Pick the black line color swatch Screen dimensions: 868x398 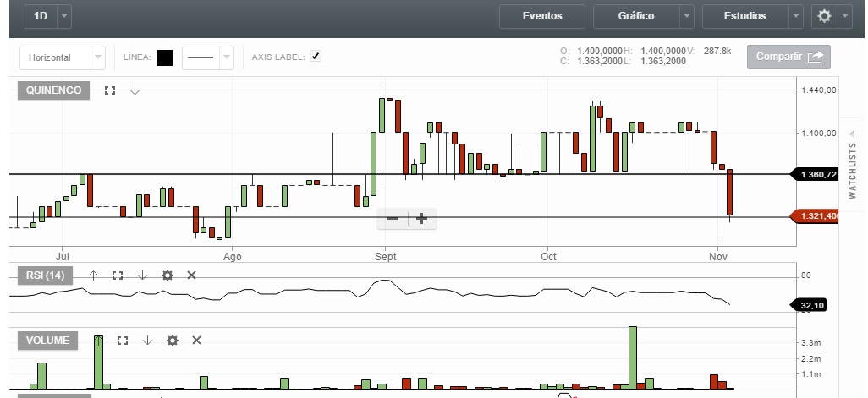point(164,57)
